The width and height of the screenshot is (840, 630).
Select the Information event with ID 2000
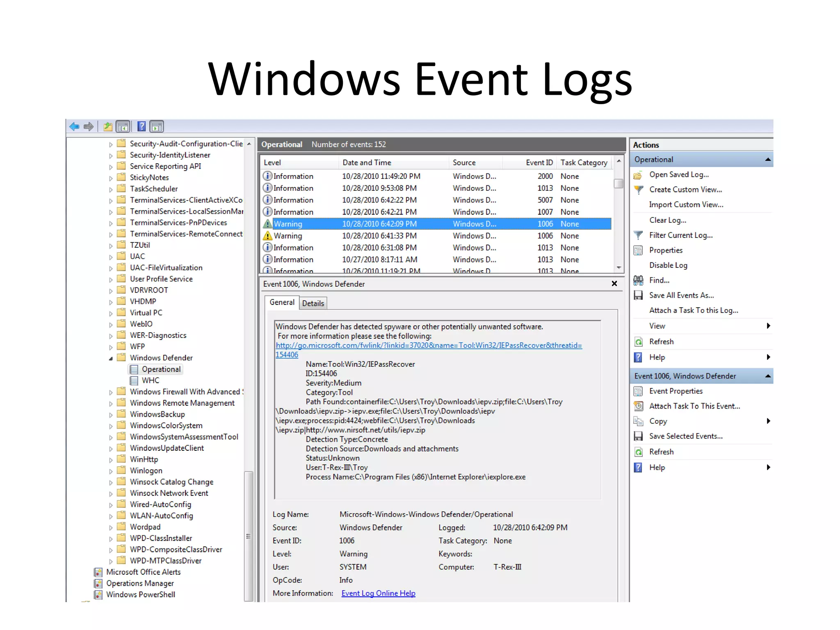pos(436,176)
